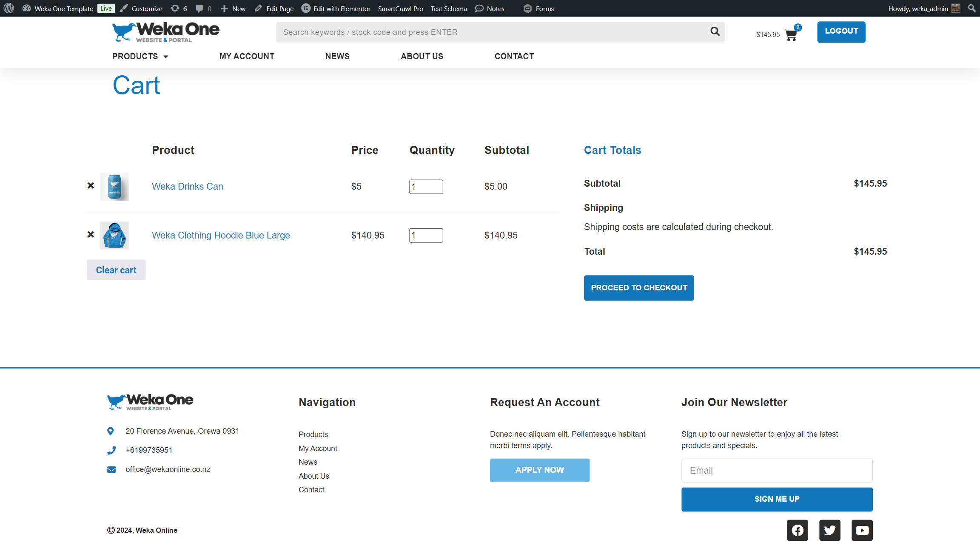Click PROCEED TO CHECKOUT

pos(639,288)
